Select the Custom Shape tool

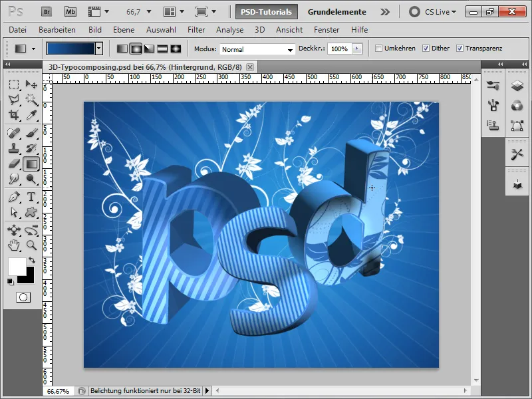(x=31, y=212)
